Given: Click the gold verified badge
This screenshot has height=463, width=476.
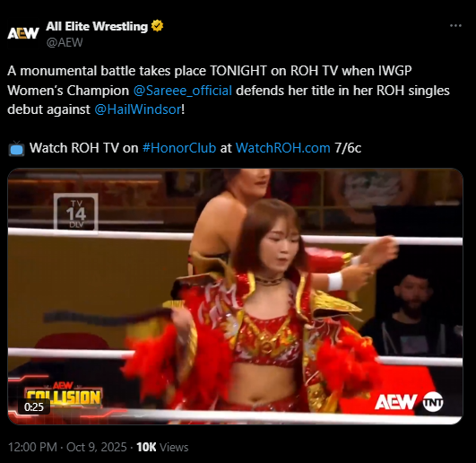Looking at the screenshot, I should [x=157, y=26].
